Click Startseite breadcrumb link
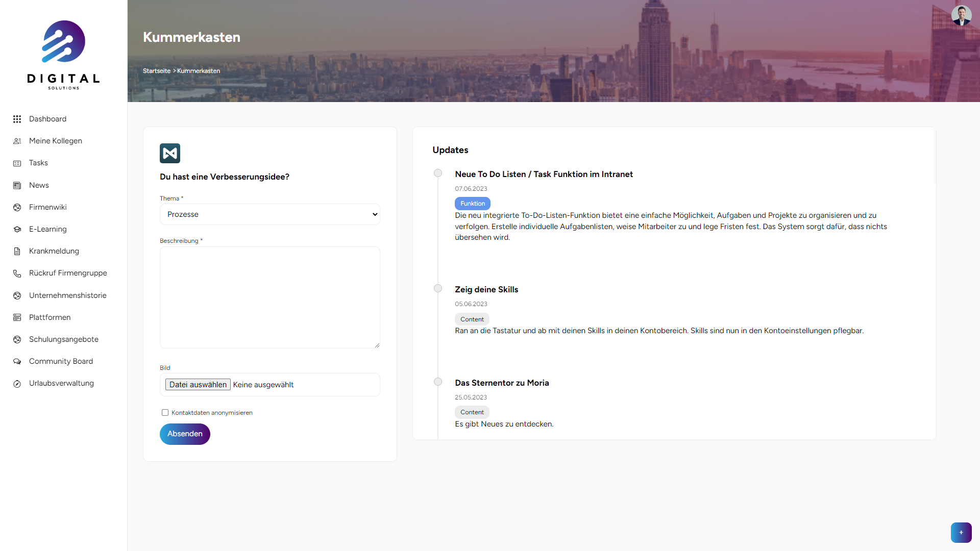 click(157, 71)
